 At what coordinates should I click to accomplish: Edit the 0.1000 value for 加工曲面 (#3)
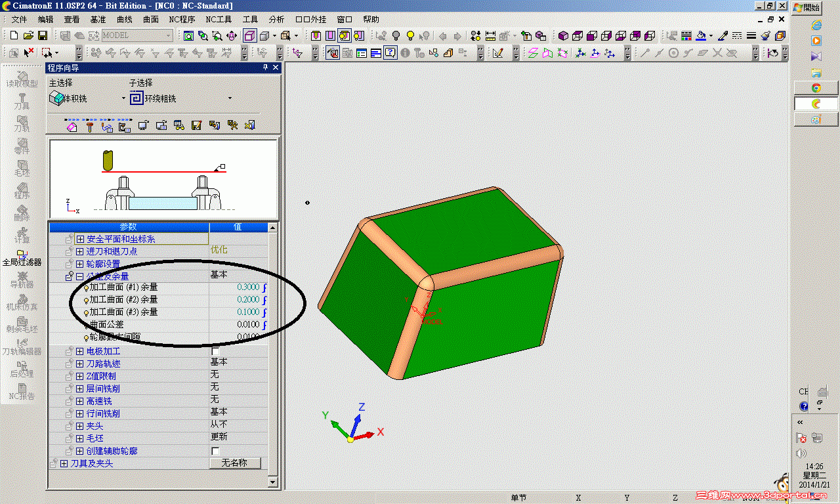point(248,312)
